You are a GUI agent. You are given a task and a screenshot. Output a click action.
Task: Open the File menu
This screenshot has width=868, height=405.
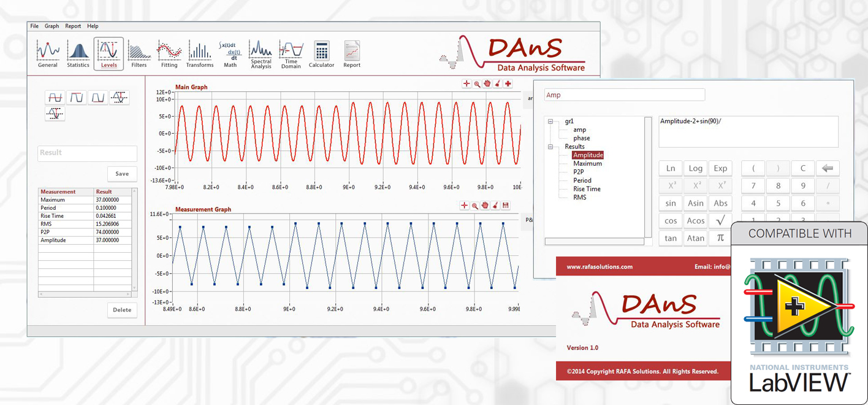[34, 26]
